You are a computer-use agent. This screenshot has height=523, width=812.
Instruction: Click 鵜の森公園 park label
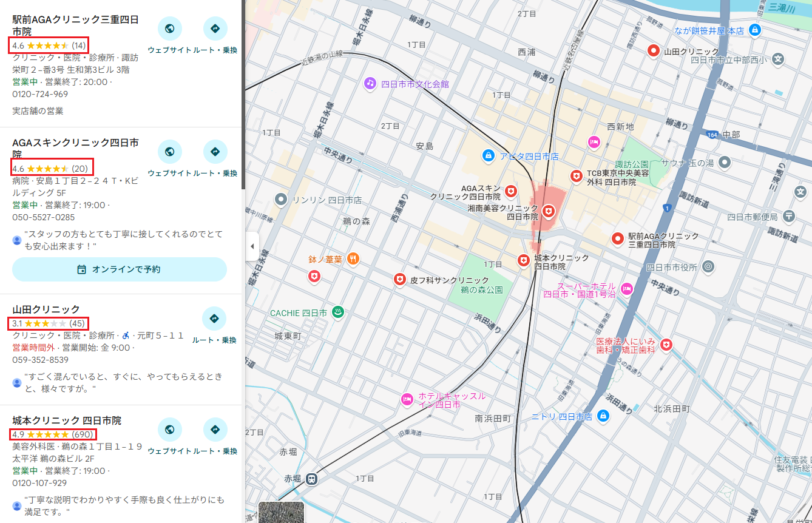(482, 290)
